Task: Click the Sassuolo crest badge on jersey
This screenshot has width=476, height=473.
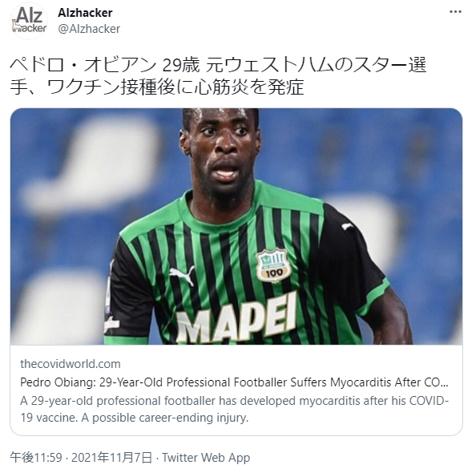Action: (272, 265)
